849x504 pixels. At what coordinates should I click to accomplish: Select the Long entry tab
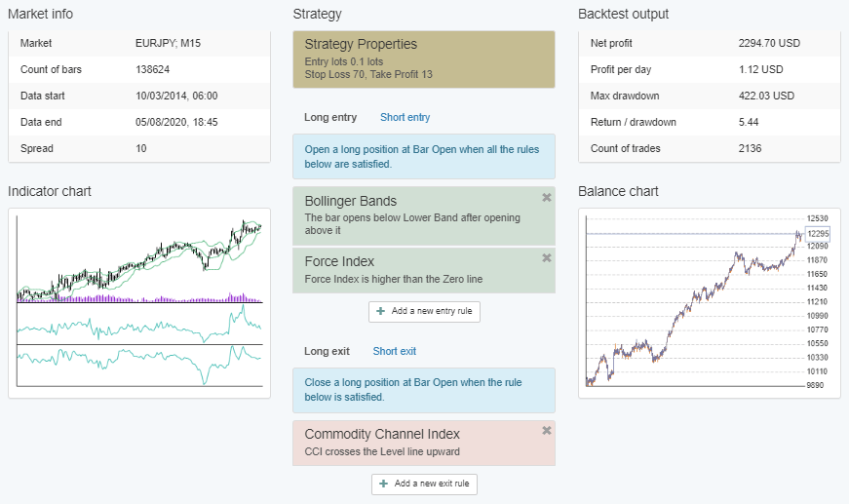[x=330, y=117]
